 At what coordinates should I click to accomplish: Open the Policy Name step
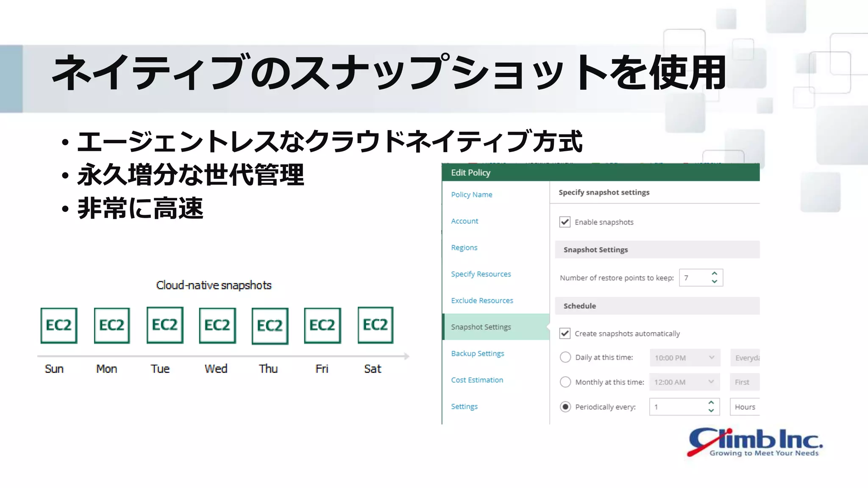click(471, 194)
